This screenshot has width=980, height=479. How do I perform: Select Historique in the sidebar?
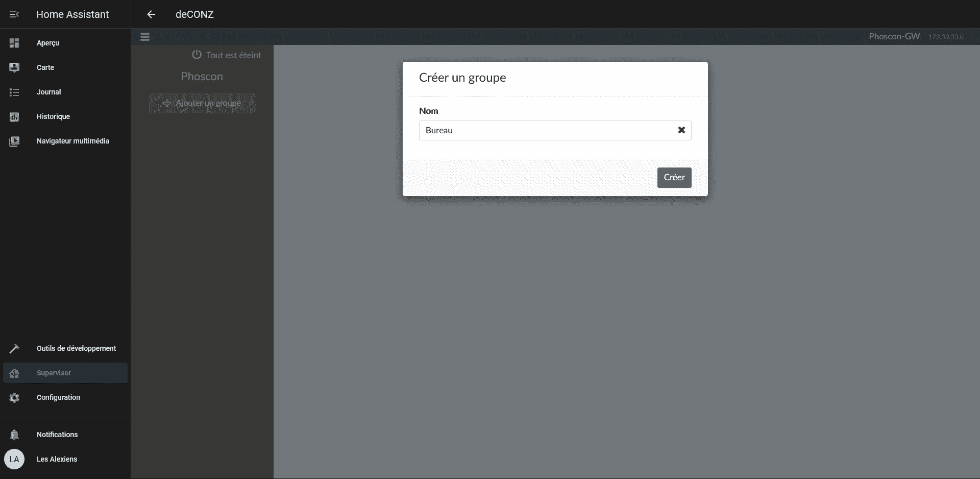tap(65, 116)
